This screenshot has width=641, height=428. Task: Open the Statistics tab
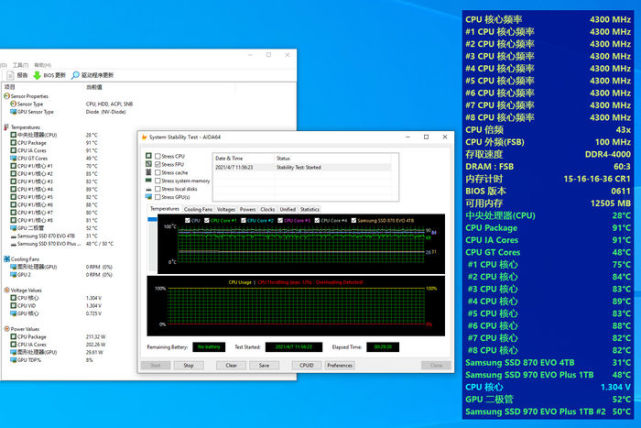pos(310,209)
